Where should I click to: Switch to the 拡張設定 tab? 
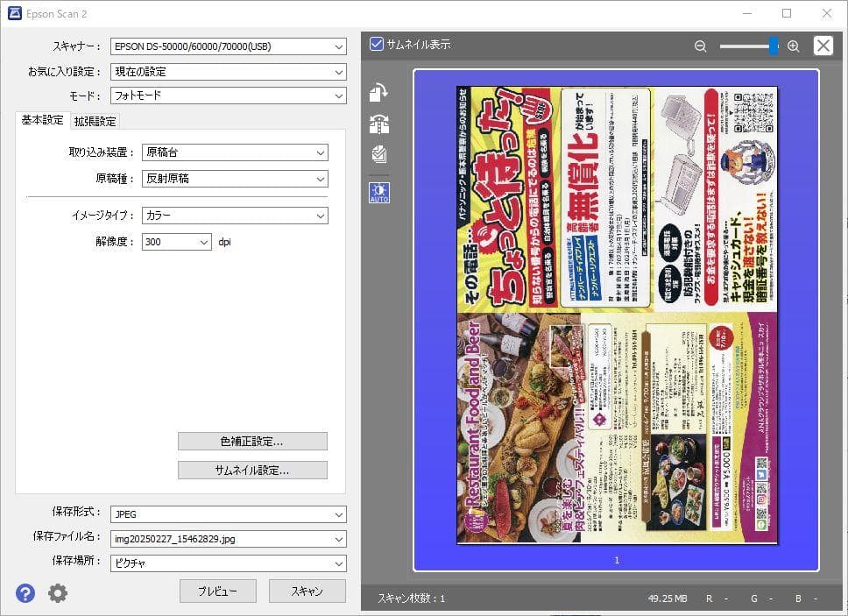94,121
